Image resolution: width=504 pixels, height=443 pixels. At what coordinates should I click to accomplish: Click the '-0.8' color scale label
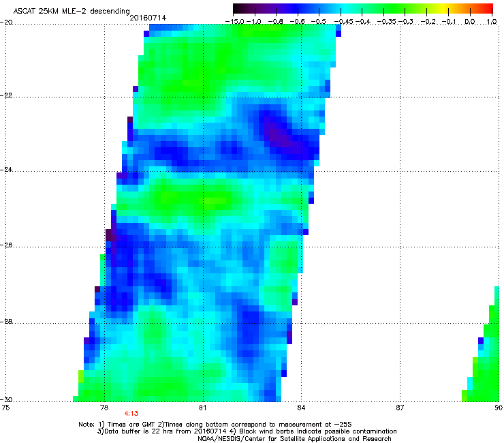tap(275, 22)
